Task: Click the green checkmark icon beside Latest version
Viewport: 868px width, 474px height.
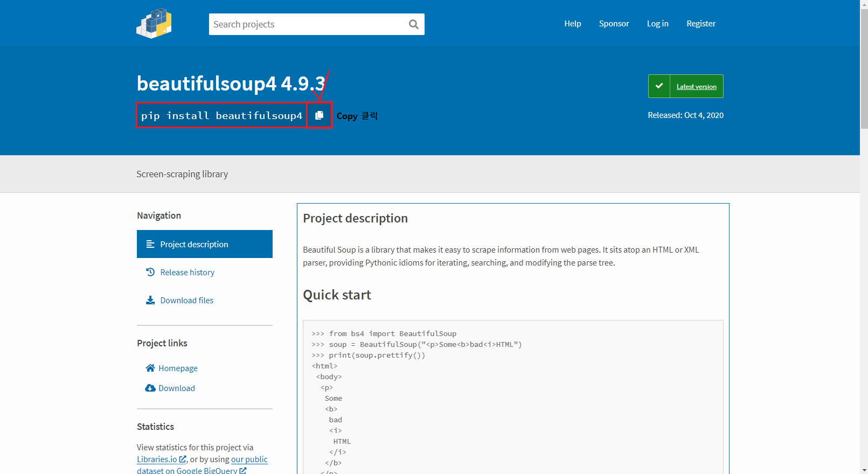Action: tap(659, 86)
